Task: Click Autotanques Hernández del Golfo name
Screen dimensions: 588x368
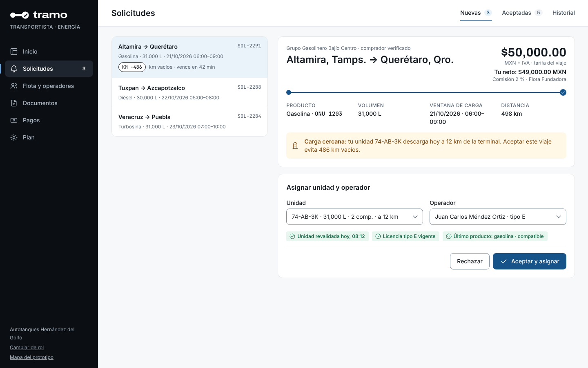Action: (x=42, y=334)
